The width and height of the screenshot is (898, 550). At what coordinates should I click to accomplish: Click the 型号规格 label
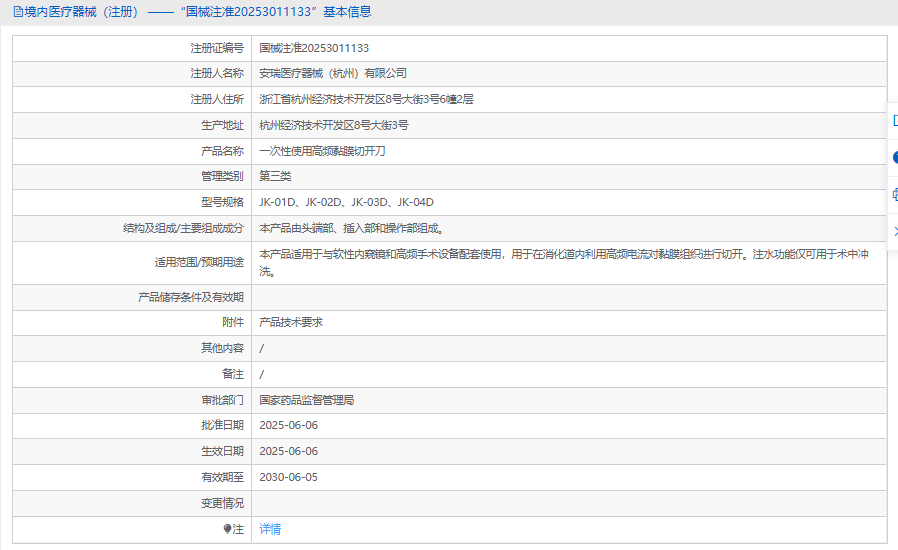(222, 202)
